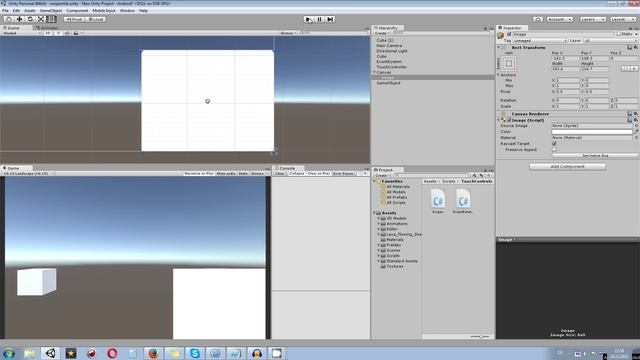The width and height of the screenshot is (640, 360).
Task: Toggle the Pivot/Center handle button
Action: [74, 19]
